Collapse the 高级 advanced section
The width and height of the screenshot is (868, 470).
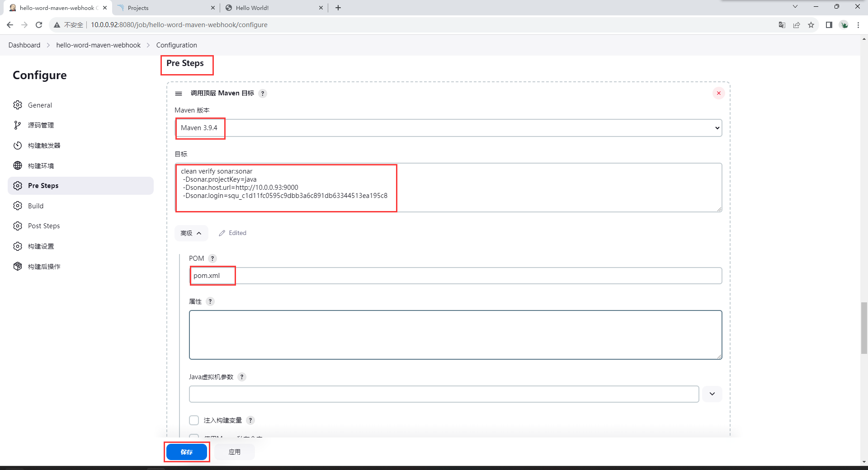click(x=191, y=233)
